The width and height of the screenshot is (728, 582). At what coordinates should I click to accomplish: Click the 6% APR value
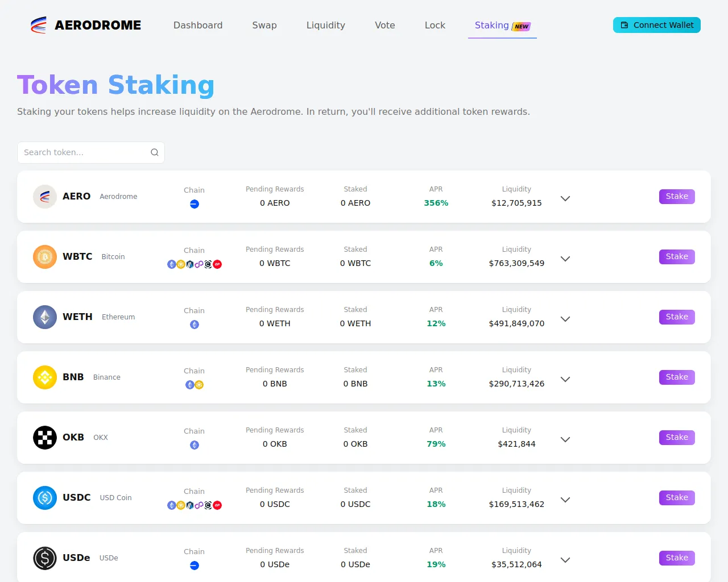436,263
